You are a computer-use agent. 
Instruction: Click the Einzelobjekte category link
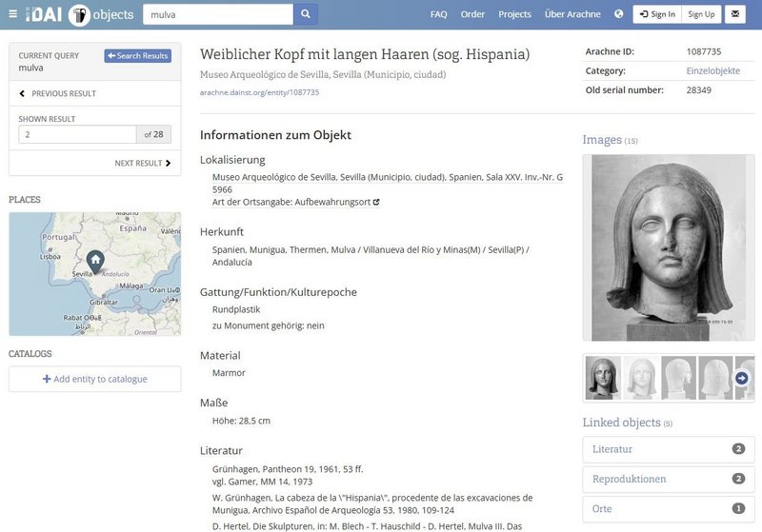[x=712, y=70]
